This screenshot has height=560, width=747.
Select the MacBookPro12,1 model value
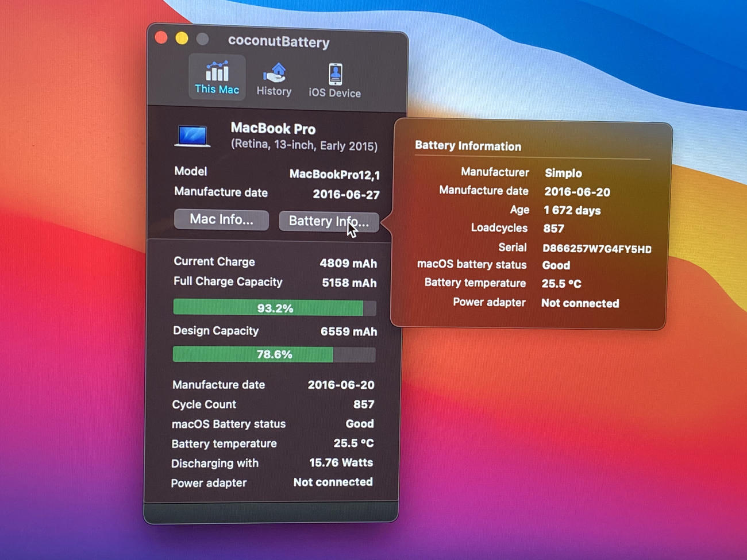click(x=334, y=174)
